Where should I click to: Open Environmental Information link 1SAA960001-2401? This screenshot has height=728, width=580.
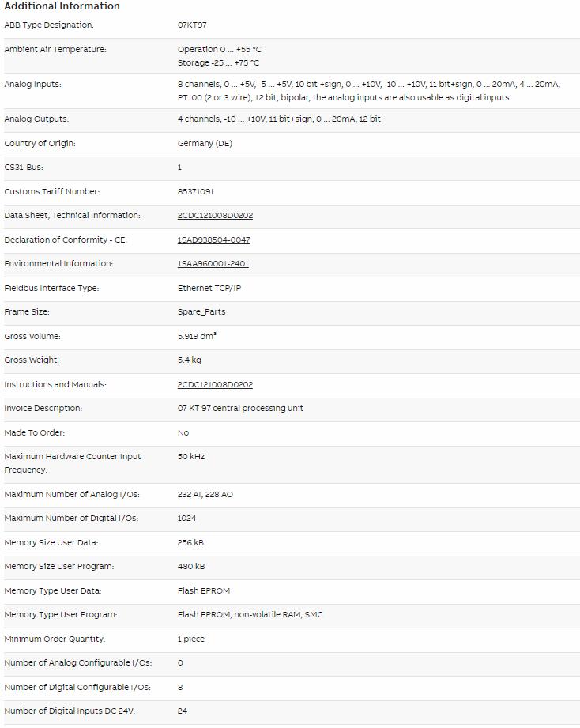[x=213, y=264]
